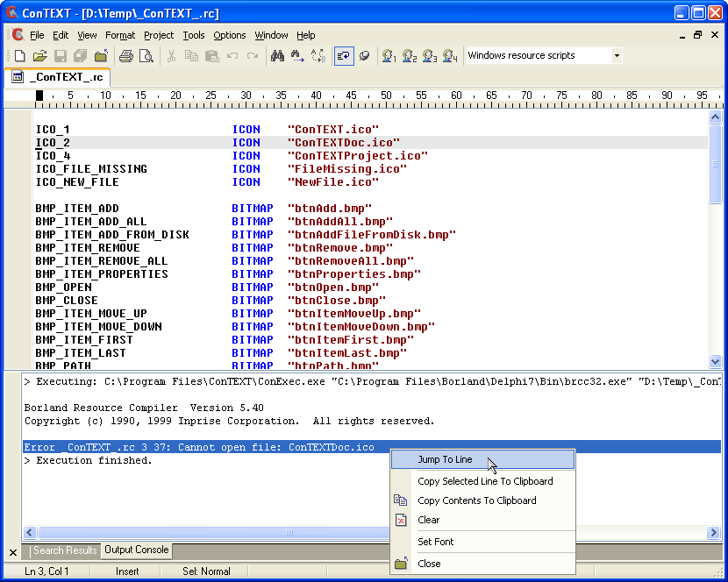
Task: Choose Copy Contents To Clipboard
Action: click(483, 500)
